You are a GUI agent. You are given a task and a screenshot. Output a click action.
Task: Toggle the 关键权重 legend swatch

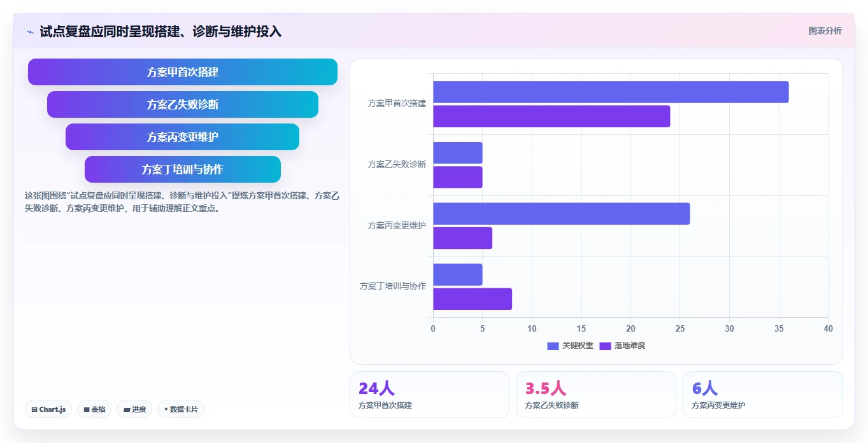click(x=553, y=346)
